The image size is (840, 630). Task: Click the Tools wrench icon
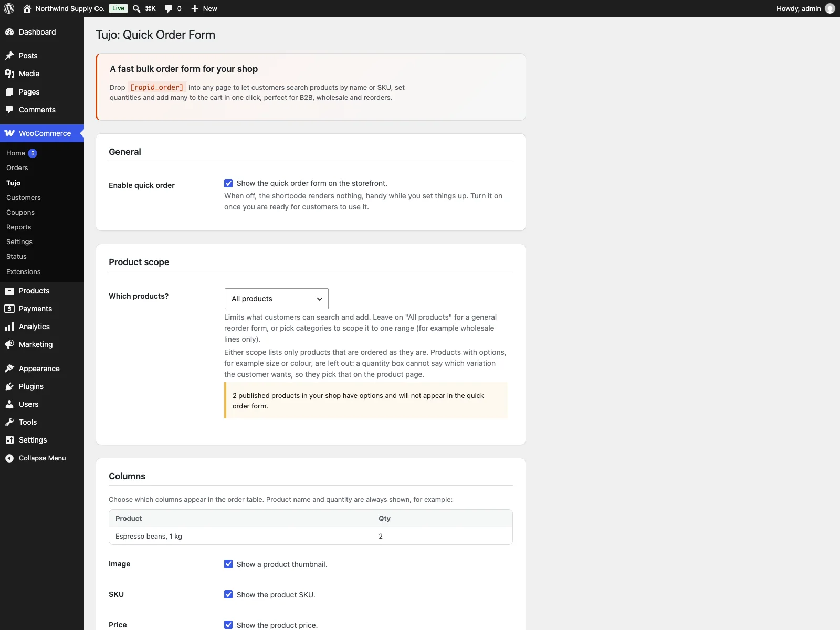[9, 422]
